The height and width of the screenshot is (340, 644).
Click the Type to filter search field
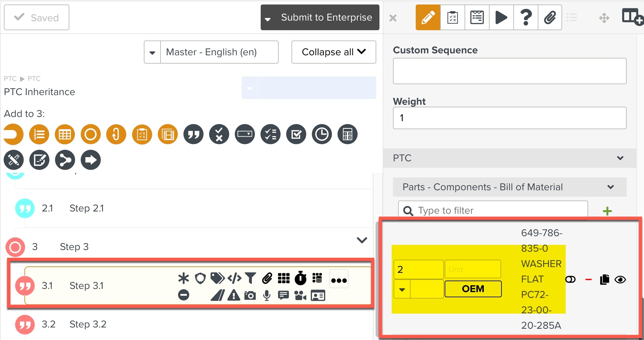pyautogui.click(x=498, y=210)
